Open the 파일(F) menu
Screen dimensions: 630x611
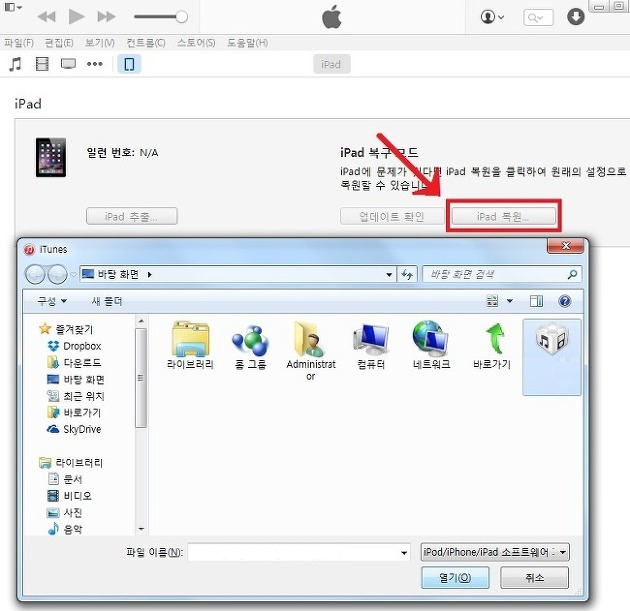point(19,43)
